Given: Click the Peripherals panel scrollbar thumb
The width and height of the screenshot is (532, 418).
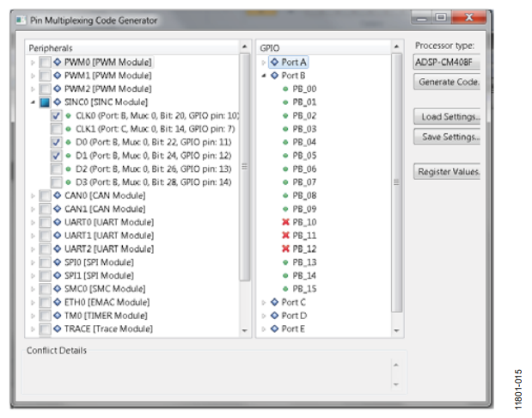Looking at the screenshot, I should tap(245, 167).
